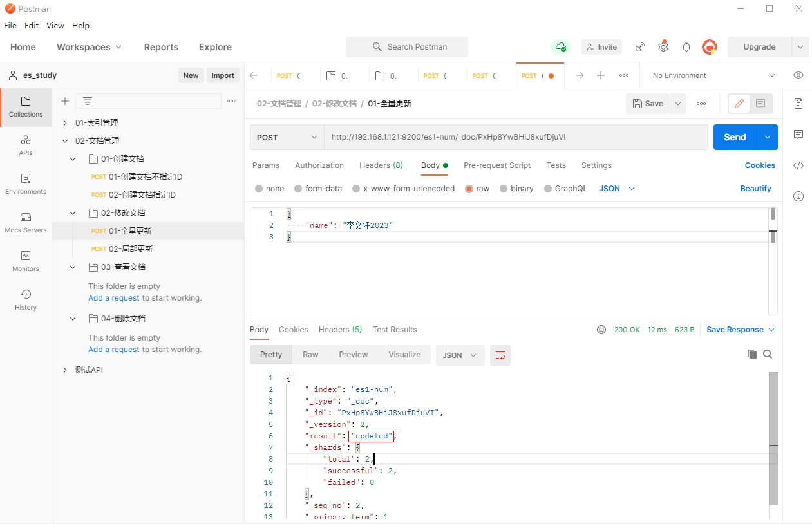Search response using magnifier icon

tap(768, 354)
